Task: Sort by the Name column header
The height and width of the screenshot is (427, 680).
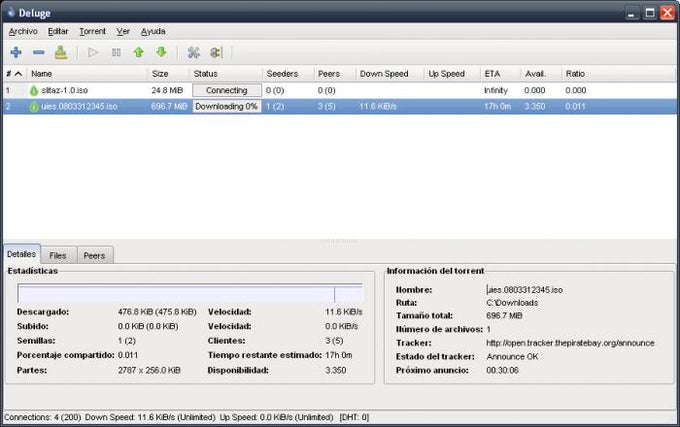Action: click(x=87, y=74)
